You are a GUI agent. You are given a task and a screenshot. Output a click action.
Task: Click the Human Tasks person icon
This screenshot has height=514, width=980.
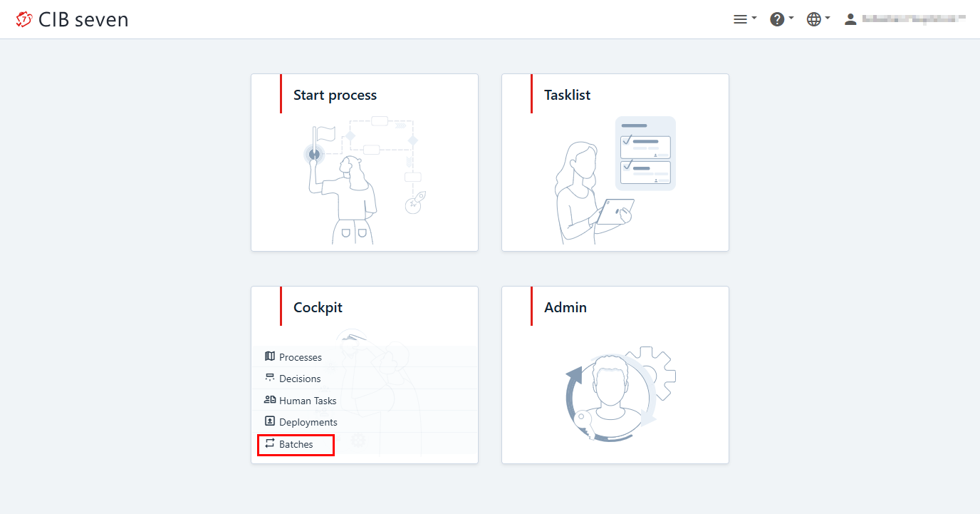(x=269, y=400)
